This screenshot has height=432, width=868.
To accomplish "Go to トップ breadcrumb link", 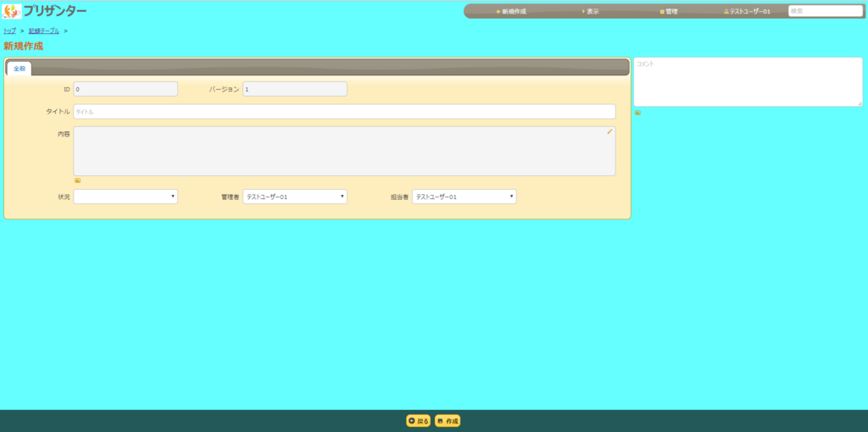I will coord(10,31).
